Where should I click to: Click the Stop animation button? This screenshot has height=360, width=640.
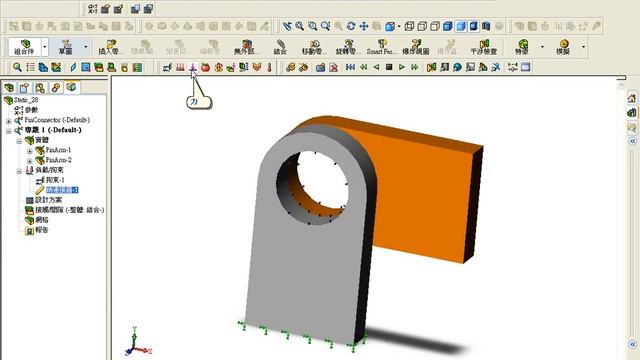click(389, 67)
